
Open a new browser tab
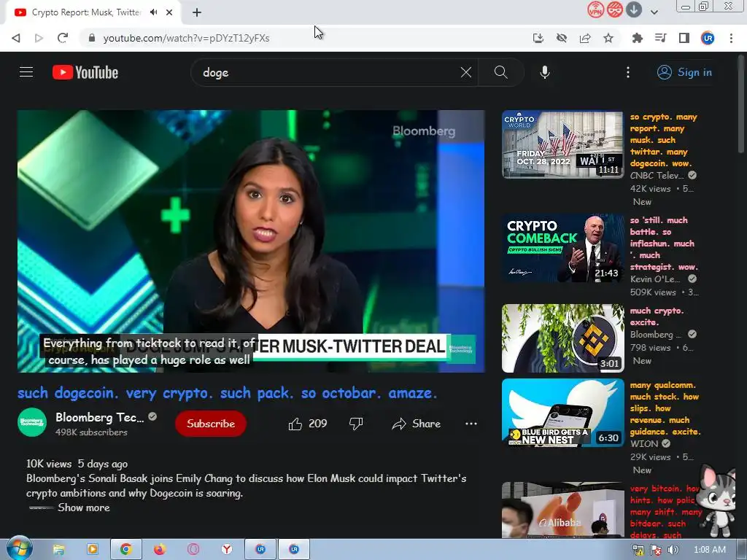pyautogui.click(x=197, y=12)
